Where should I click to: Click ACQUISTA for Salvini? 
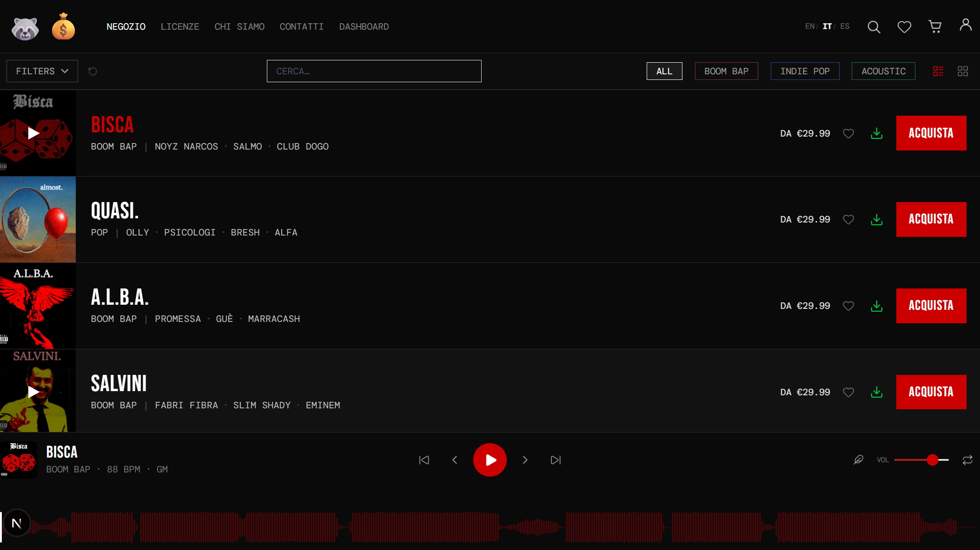[931, 392]
